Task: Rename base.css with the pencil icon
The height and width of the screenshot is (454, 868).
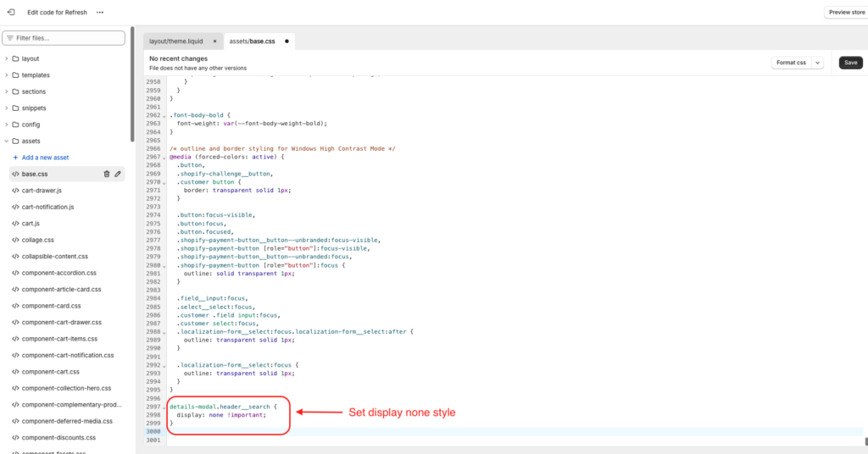Action: pos(118,174)
